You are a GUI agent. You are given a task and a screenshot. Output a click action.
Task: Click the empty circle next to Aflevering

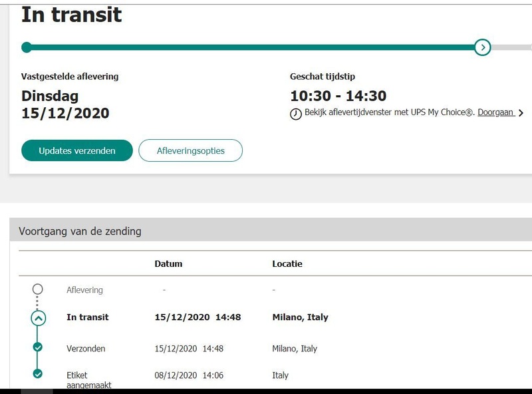coord(37,290)
